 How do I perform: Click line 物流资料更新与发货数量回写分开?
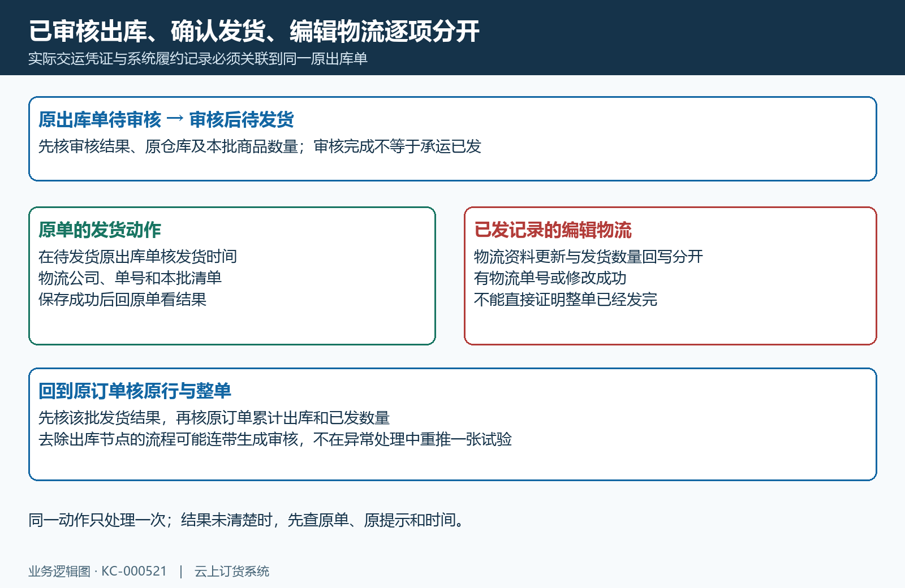pyautogui.click(x=588, y=257)
